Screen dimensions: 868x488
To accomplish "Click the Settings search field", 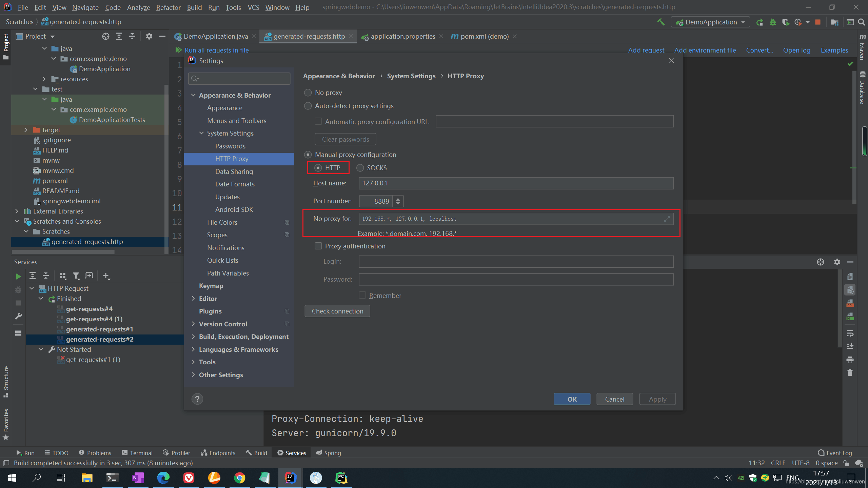I will click(x=239, y=79).
